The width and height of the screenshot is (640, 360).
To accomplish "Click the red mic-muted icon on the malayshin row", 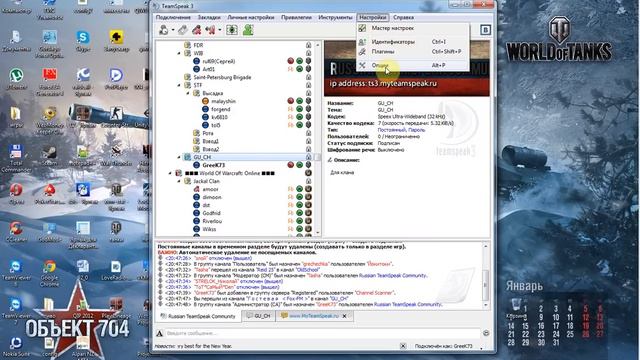I will [291, 101].
